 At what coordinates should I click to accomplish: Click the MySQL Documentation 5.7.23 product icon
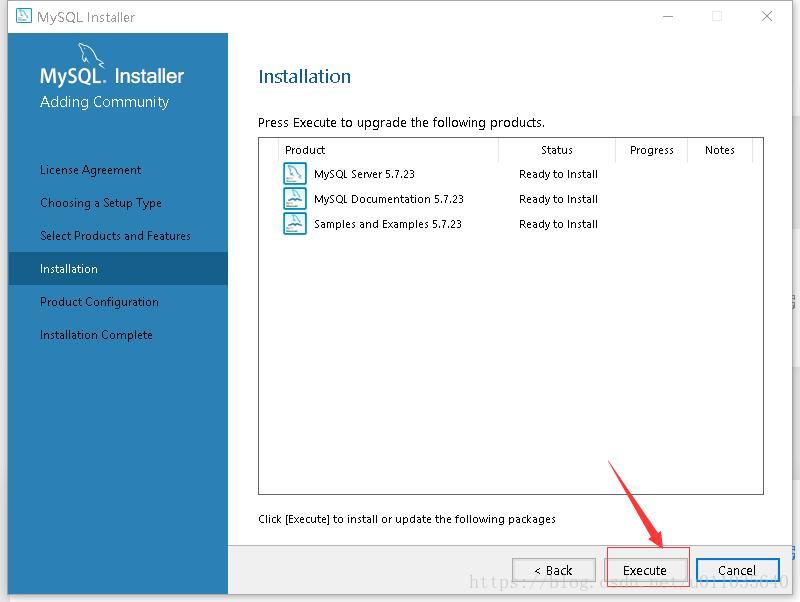pos(295,198)
